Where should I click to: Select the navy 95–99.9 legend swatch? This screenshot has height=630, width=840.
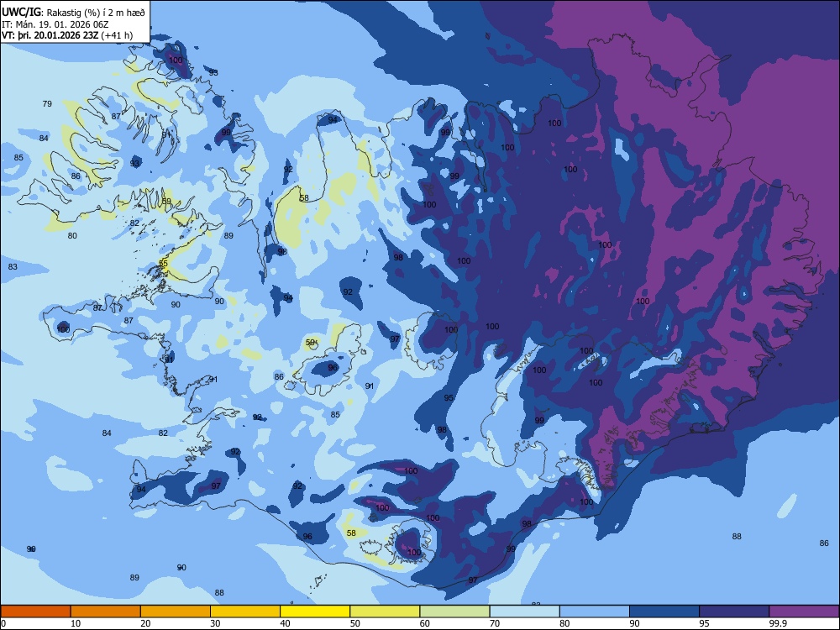pyautogui.click(x=734, y=612)
